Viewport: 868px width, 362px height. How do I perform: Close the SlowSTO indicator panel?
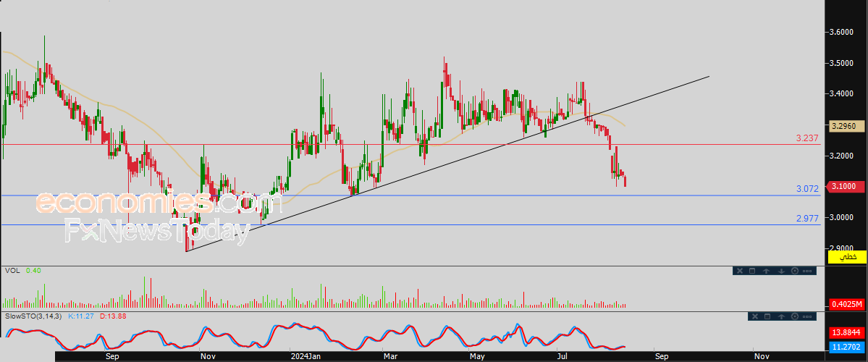click(x=755, y=316)
